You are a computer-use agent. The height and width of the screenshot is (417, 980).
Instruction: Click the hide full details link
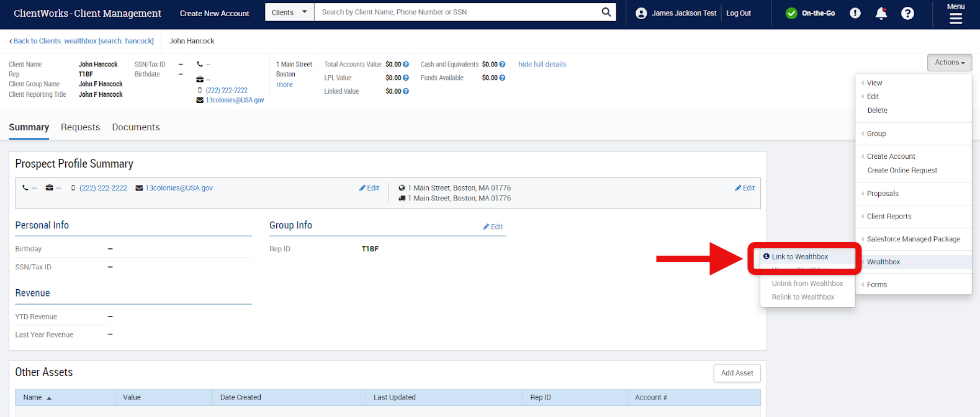click(x=542, y=65)
